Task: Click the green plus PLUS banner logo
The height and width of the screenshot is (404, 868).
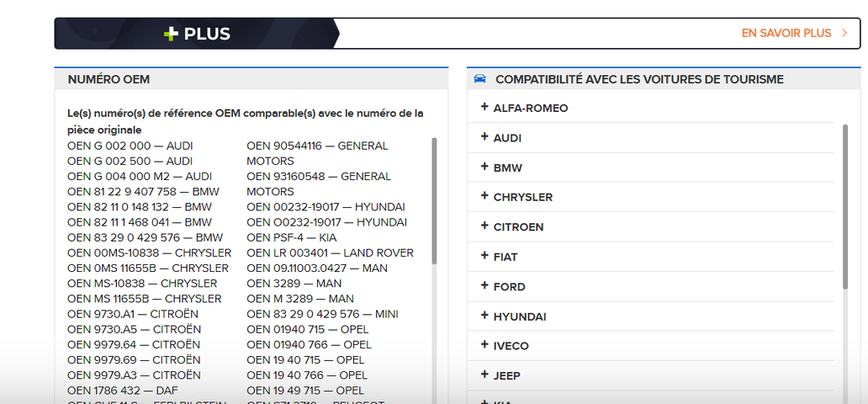Action: [197, 34]
